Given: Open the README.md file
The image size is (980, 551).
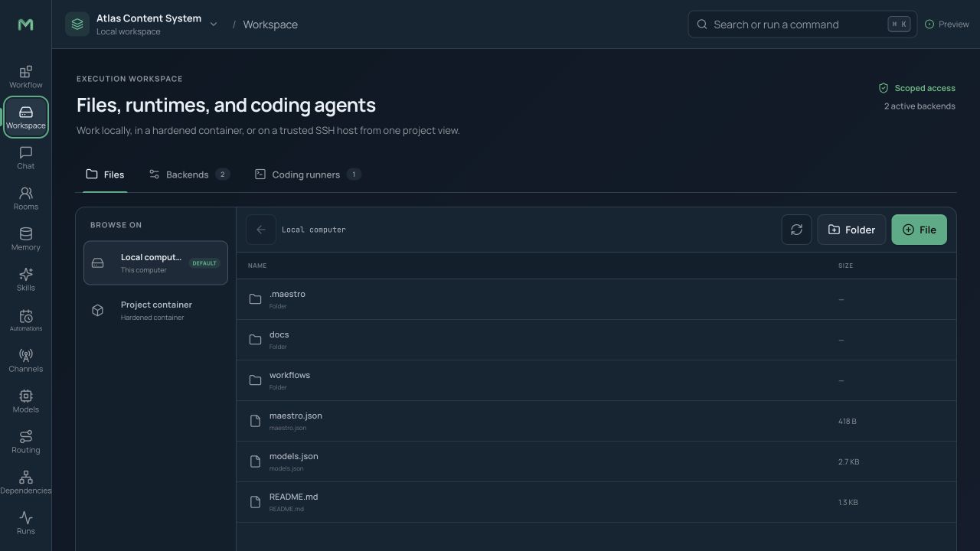Looking at the screenshot, I should (x=596, y=502).
